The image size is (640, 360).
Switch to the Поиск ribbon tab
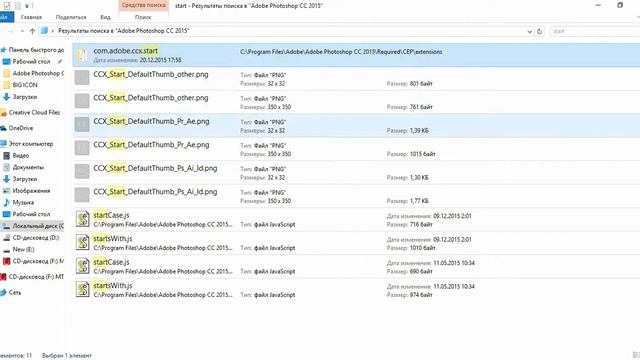pyautogui.click(x=143, y=17)
